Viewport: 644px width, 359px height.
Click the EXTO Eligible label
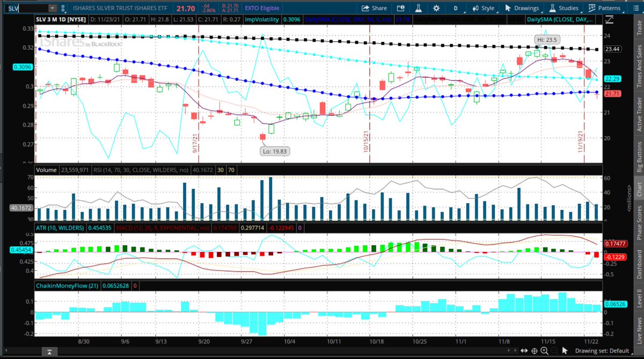click(262, 8)
